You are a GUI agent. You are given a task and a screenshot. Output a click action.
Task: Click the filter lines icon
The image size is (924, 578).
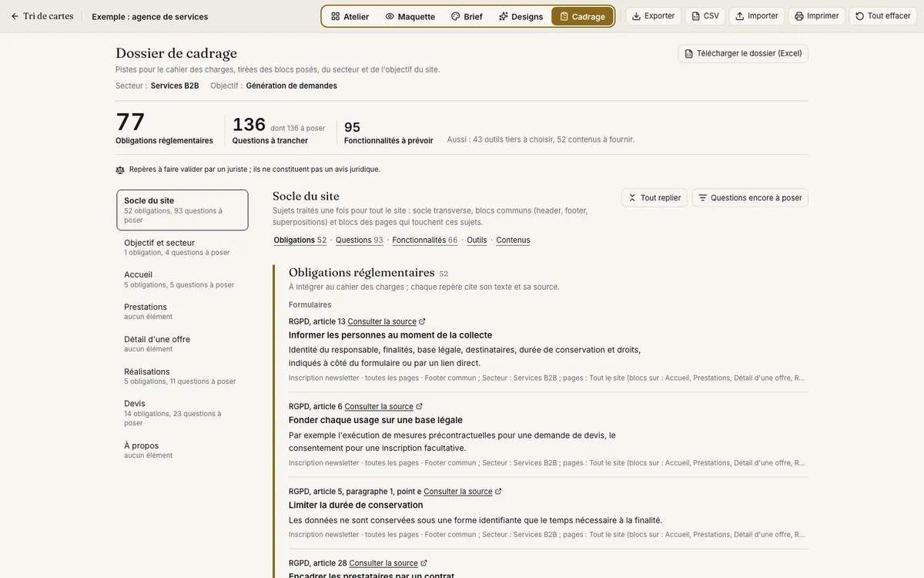click(702, 198)
